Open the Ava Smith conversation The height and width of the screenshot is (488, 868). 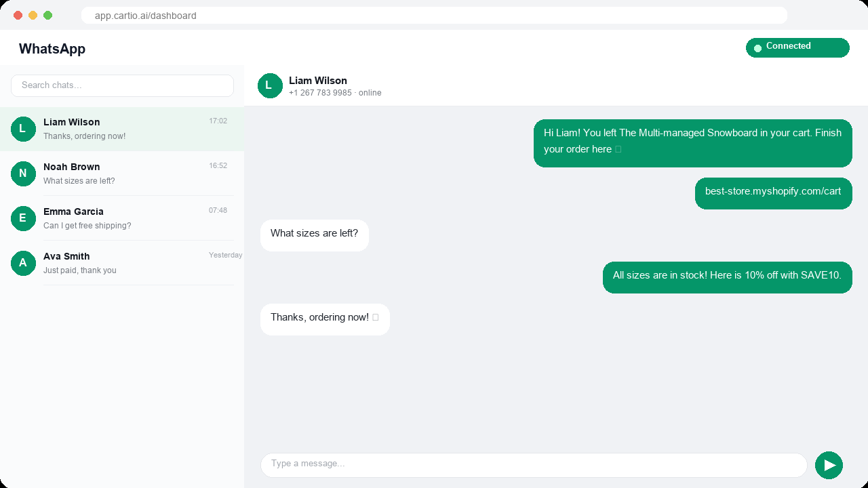pyautogui.click(x=122, y=263)
